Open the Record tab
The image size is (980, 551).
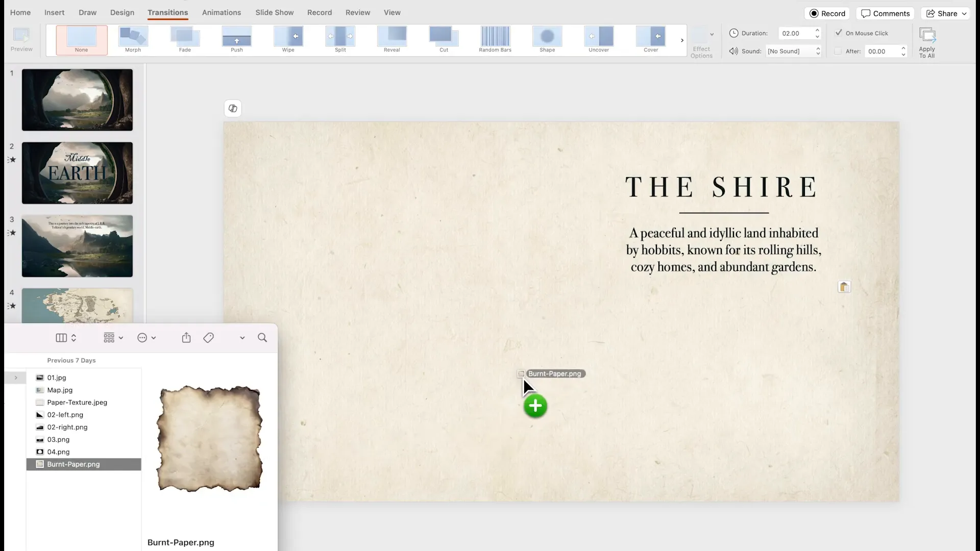[x=320, y=12]
